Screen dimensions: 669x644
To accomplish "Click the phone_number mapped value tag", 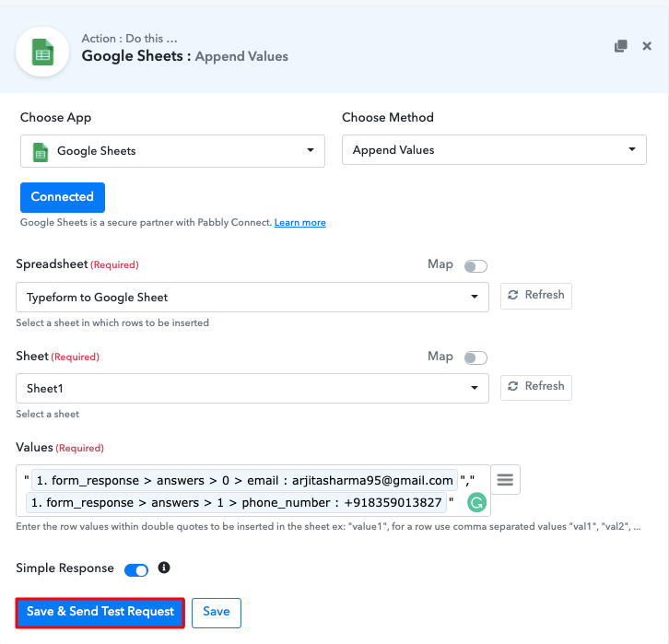I will coord(237,503).
